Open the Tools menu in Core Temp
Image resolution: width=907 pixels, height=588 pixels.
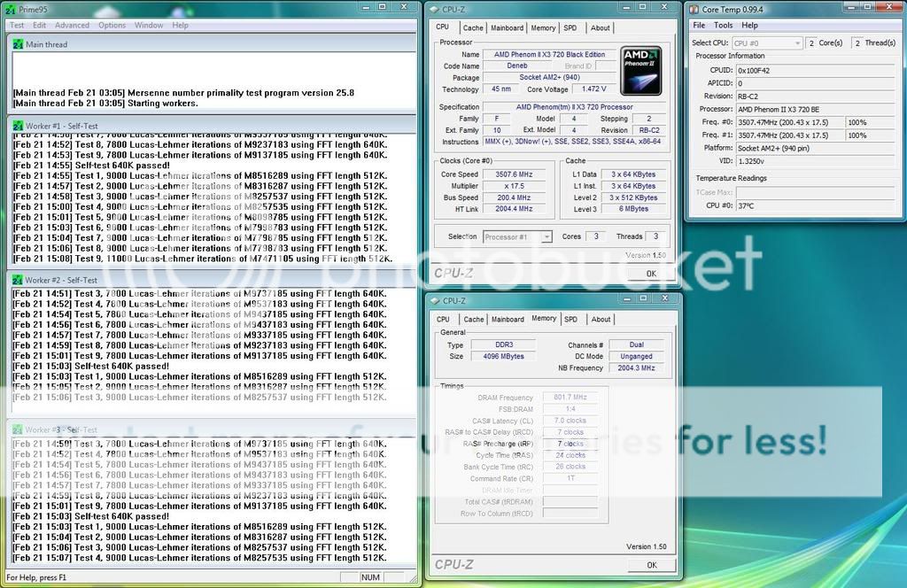723,26
